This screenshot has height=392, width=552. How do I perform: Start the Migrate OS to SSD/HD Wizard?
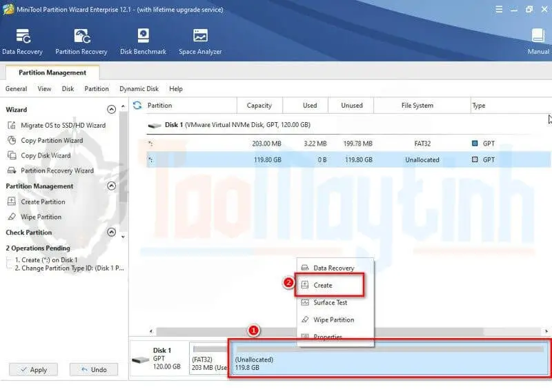(63, 126)
